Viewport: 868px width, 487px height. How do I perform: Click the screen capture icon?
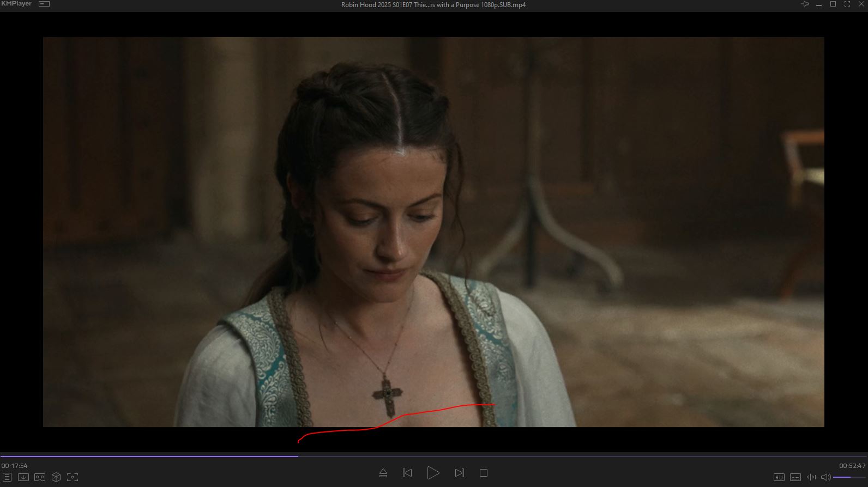point(73,477)
